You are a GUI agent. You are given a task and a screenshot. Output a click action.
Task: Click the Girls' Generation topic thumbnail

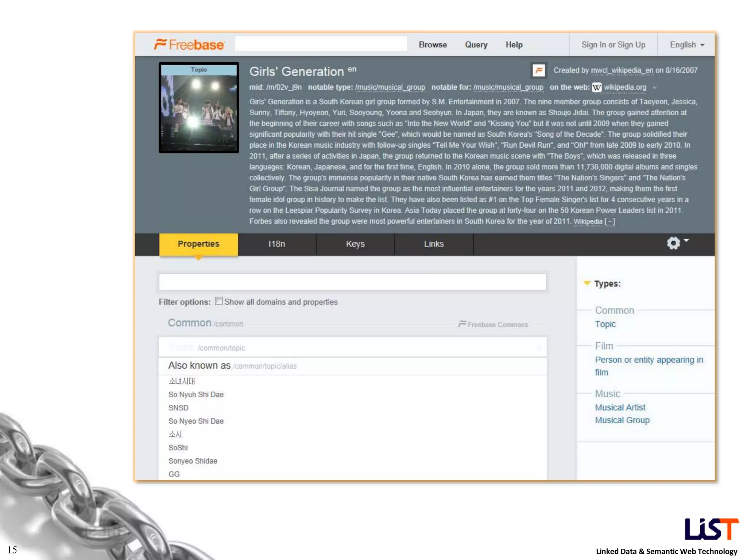199,108
